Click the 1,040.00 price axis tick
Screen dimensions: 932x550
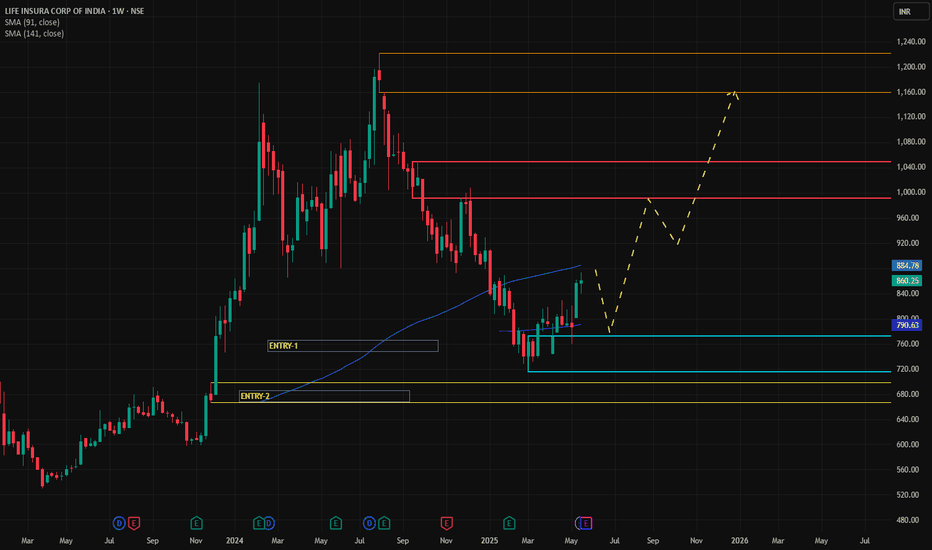pyautogui.click(x=911, y=167)
